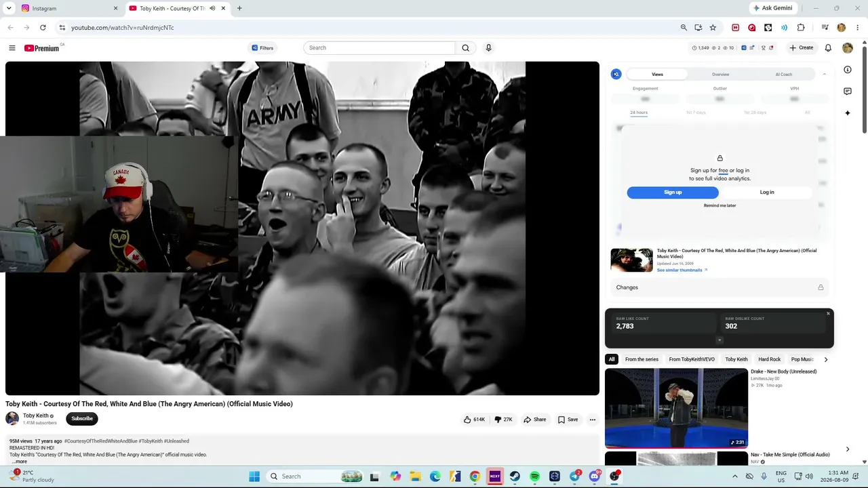Share the Toby Keith video
868x488 pixels.
click(534, 420)
